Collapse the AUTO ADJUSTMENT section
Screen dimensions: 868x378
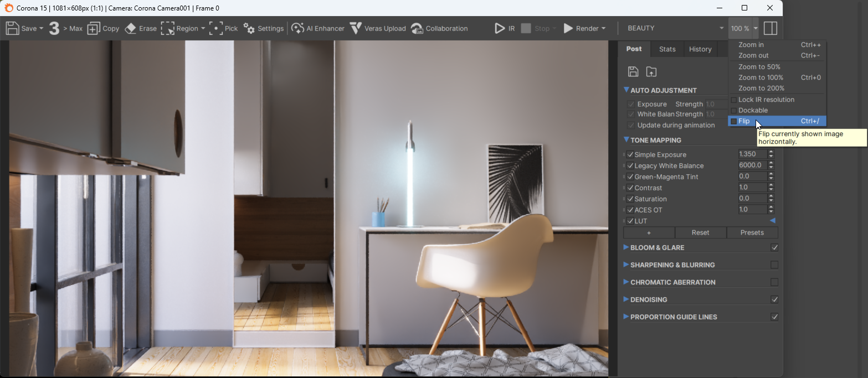pos(626,90)
